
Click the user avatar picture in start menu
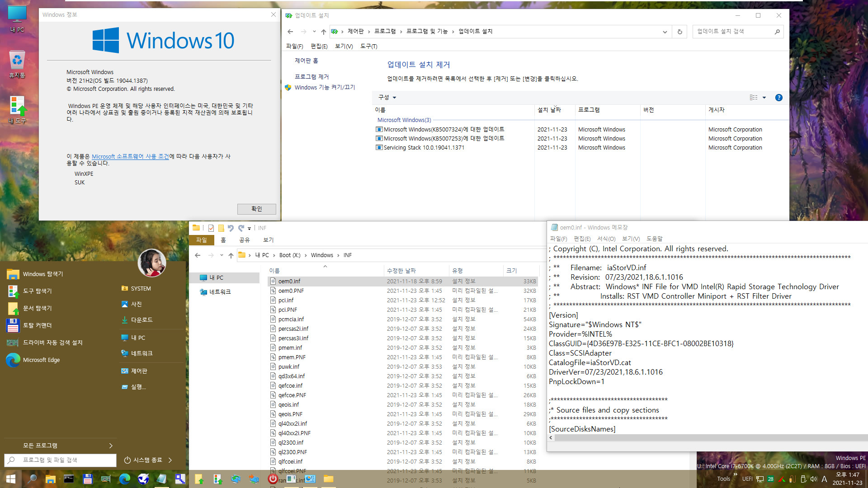[x=152, y=263]
